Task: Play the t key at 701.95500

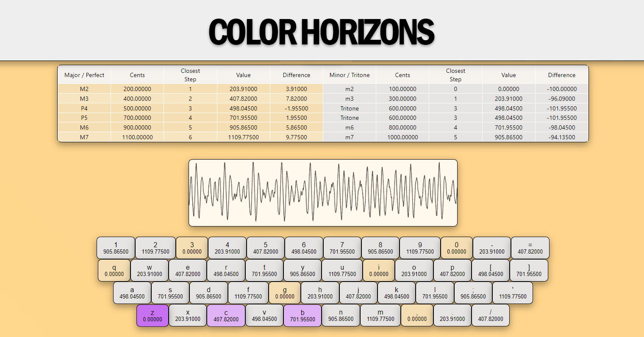Action: coord(264,271)
